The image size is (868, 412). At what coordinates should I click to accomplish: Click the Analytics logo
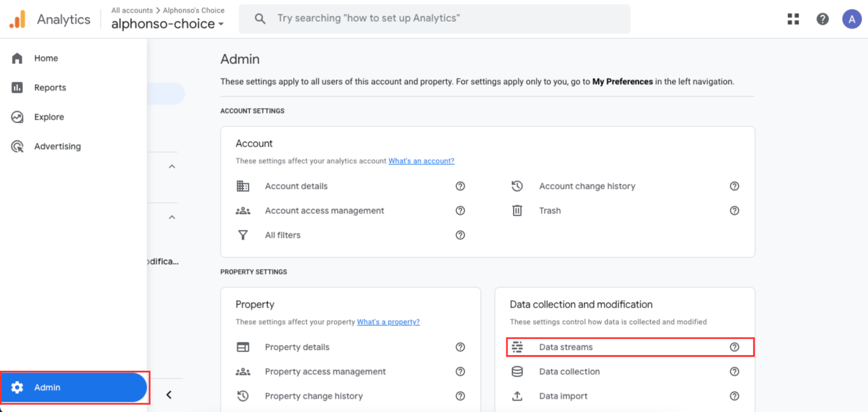coord(18,20)
